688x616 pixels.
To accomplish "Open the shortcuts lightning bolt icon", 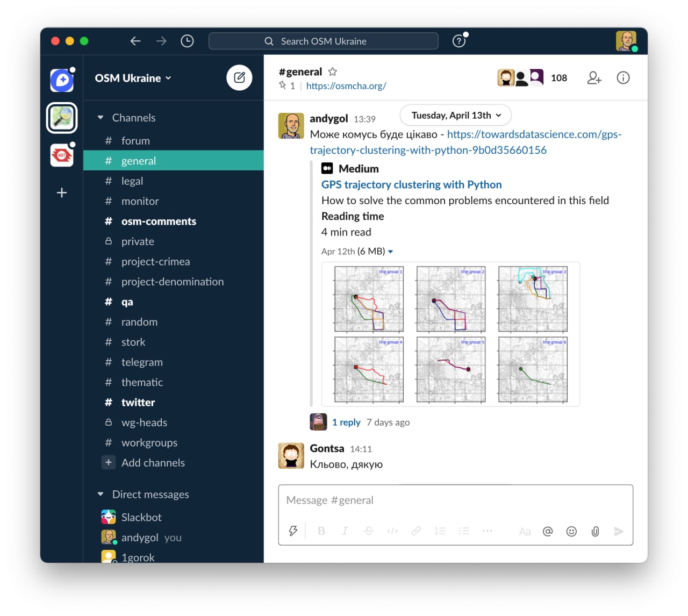I will tap(293, 531).
